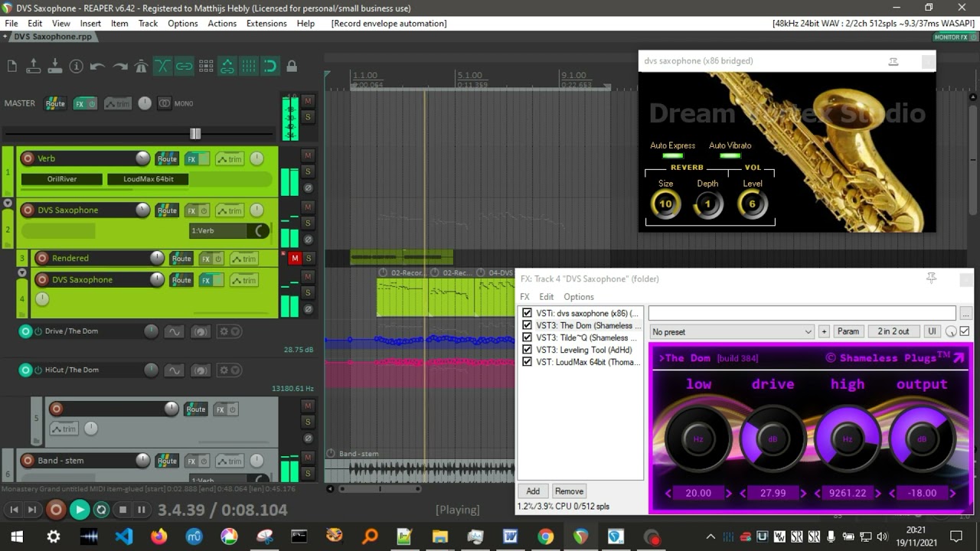Uncheck VSTi dvs saxophone in FX list
Screen dimensions: 980x551
click(x=527, y=313)
